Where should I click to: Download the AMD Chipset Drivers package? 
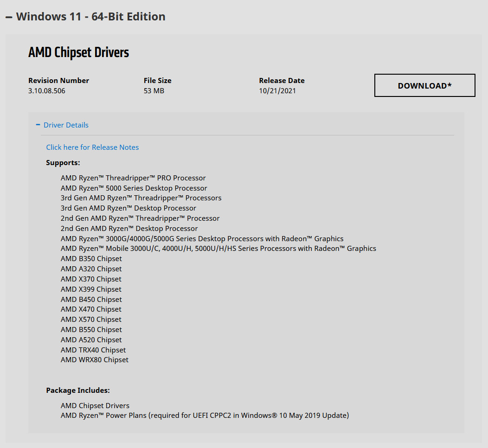[424, 85]
